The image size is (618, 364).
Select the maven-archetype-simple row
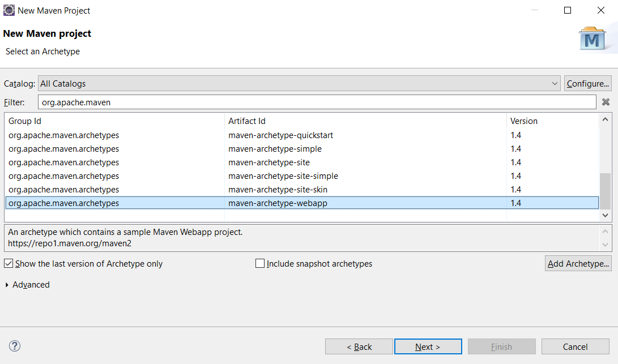pyautogui.click(x=302, y=149)
